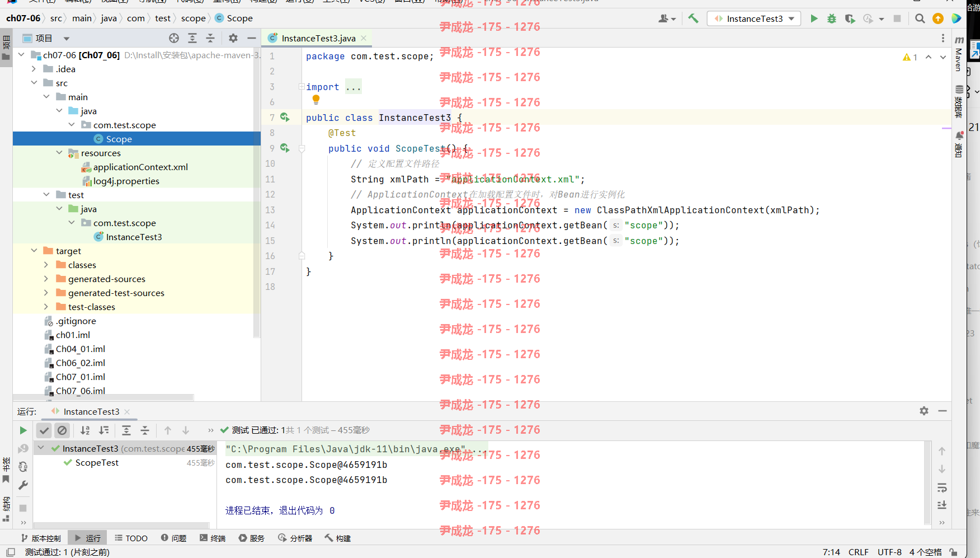Click the run gutter icon beside class InstanceTest3
This screenshot has height=558, width=980.
[285, 117]
